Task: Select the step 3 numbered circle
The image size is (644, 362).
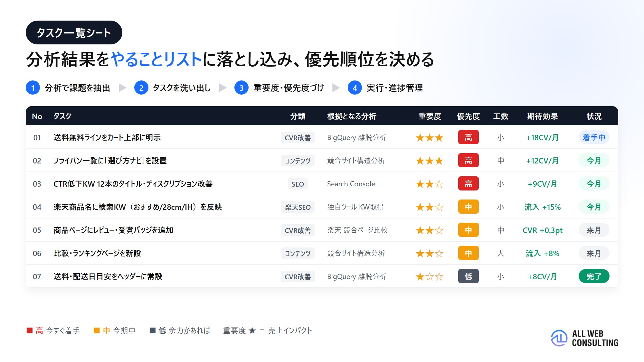Action: 241,88
